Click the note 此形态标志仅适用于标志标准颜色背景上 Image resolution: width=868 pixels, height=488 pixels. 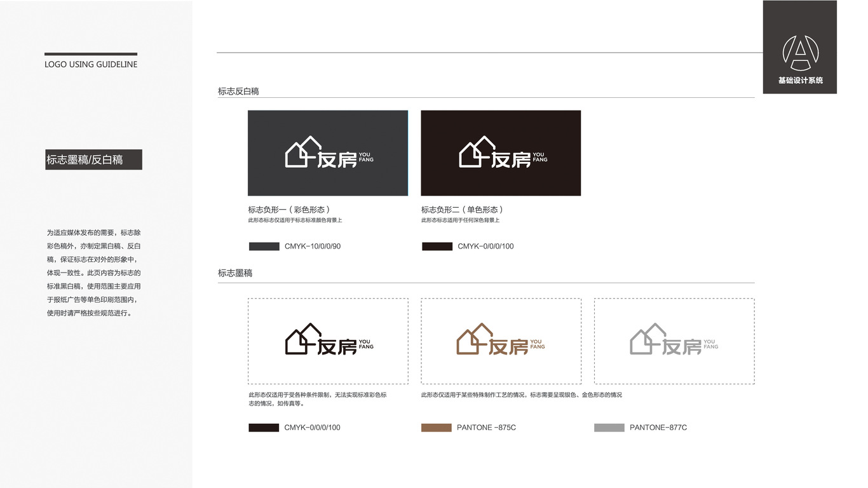(x=295, y=220)
